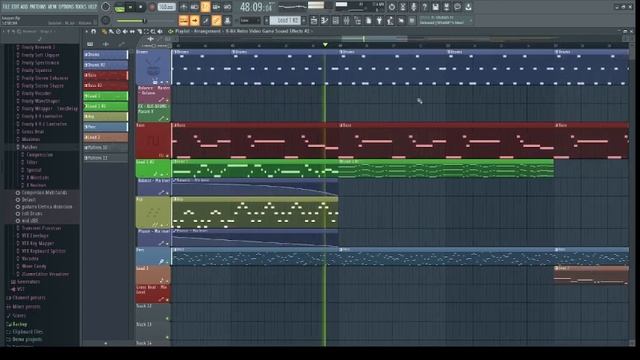640x360 pixels.
Task: Select the zoom magnifier tool in playlist
Action: click(153, 31)
